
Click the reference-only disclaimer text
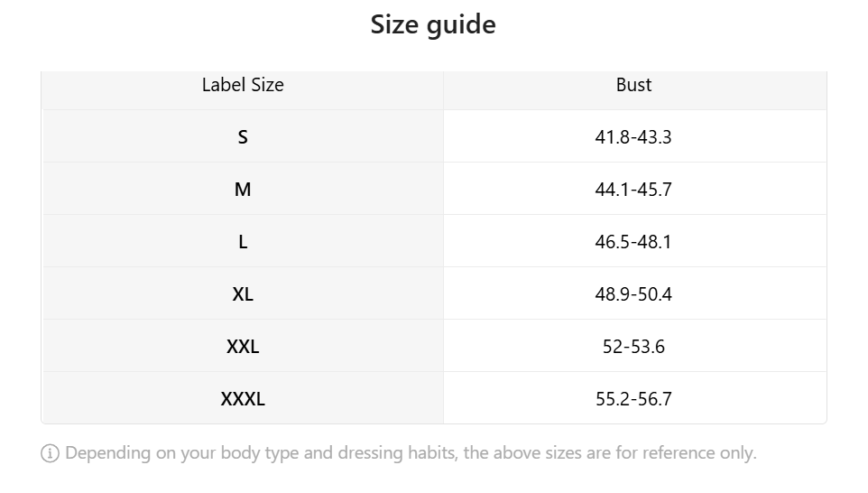pyautogui.click(x=411, y=453)
